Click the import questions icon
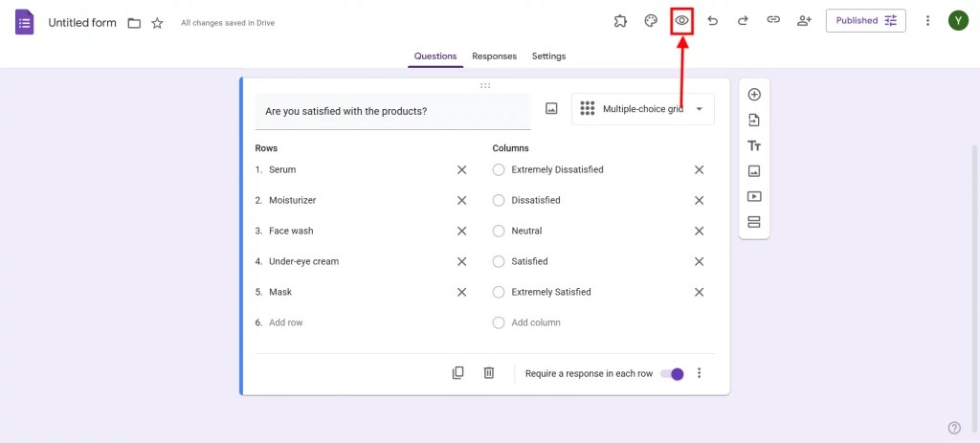Screen dimensions: 980x443 pos(754,120)
